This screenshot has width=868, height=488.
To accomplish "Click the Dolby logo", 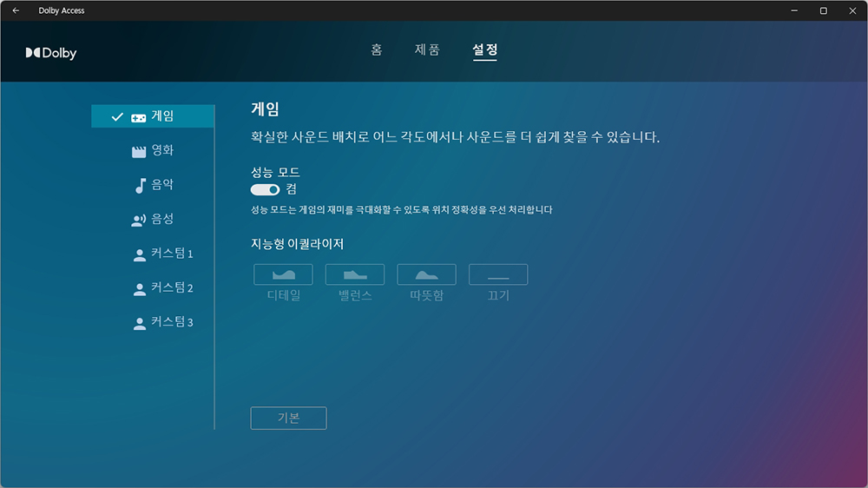I will (x=51, y=53).
